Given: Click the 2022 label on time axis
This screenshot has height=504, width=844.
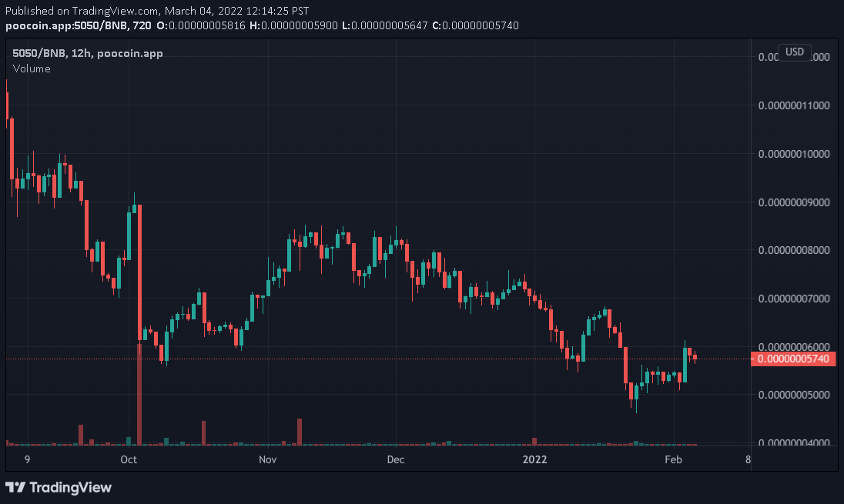Looking at the screenshot, I should pos(535,459).
